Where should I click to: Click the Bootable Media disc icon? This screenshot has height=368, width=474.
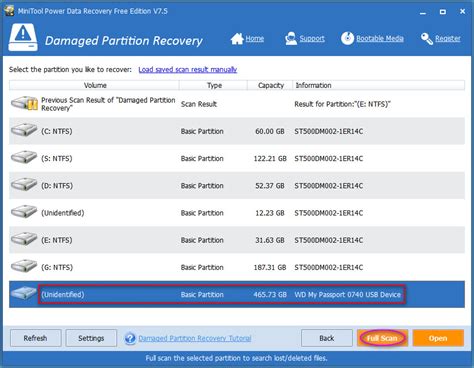[347, 38]
